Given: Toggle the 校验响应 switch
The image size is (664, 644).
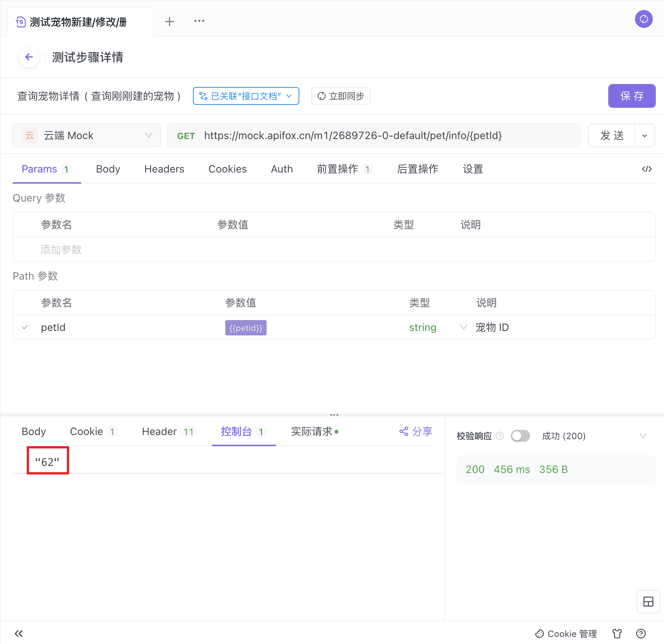Looking at the screenshot, I should pyautogui.click(x=520, y=436).
